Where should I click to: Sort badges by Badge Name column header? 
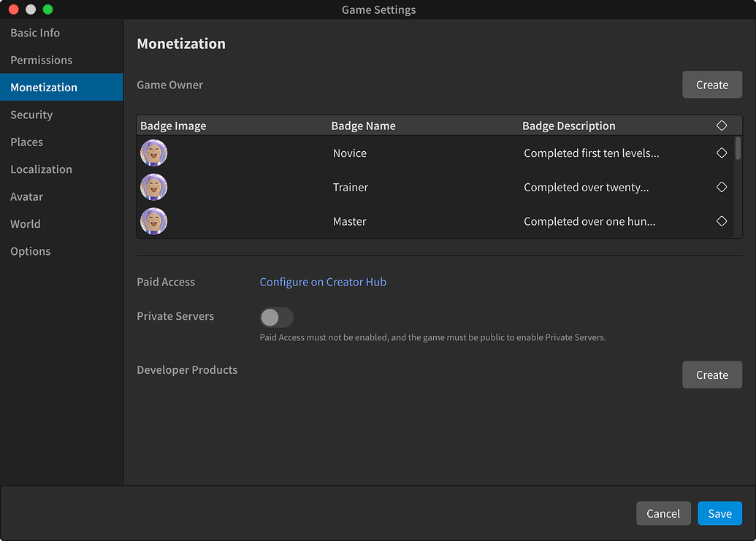[364, 126]
